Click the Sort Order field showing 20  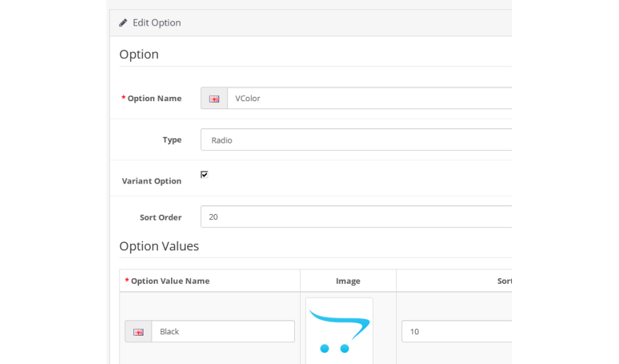(356, 217)
